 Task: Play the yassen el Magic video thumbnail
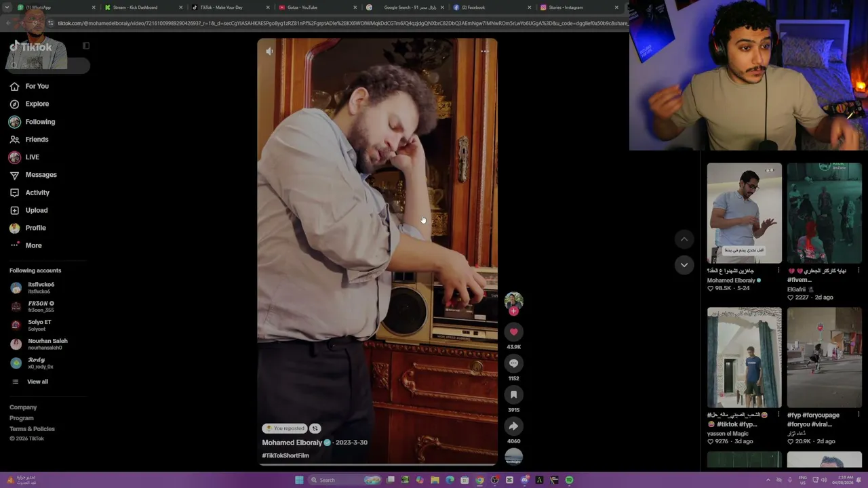tap(744, 357)
